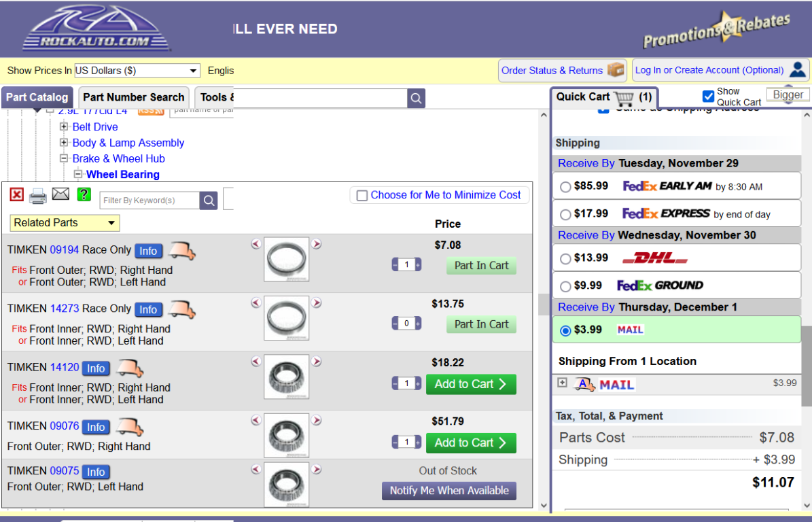Click the user account silhouette icon

click(798, 69)
